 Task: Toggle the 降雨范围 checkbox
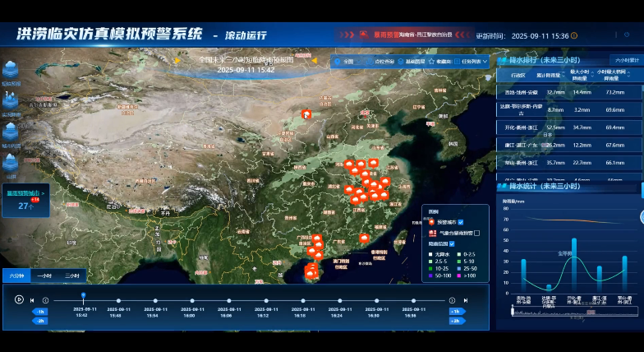click(451, 244)
